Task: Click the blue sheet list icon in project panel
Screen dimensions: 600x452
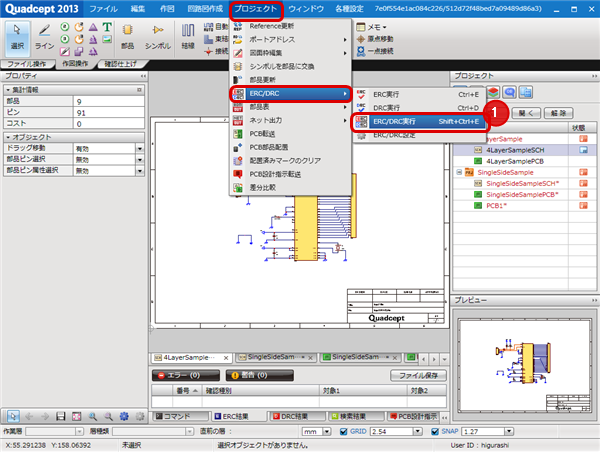Action: point(526,92)
